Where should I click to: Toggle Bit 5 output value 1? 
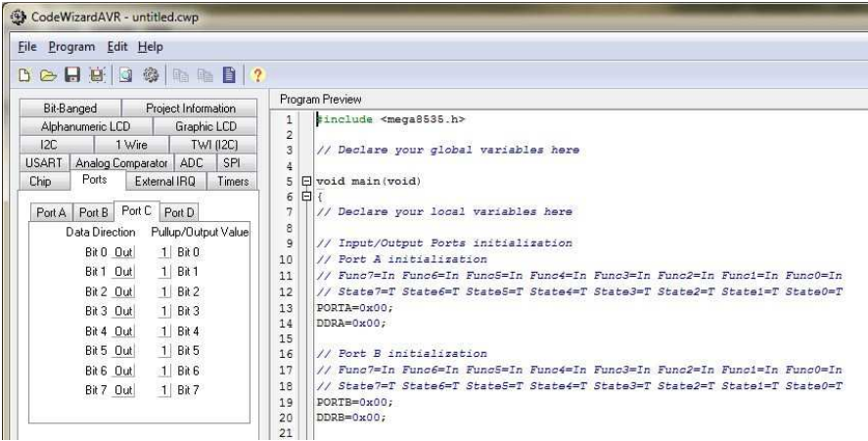point(164,351)
